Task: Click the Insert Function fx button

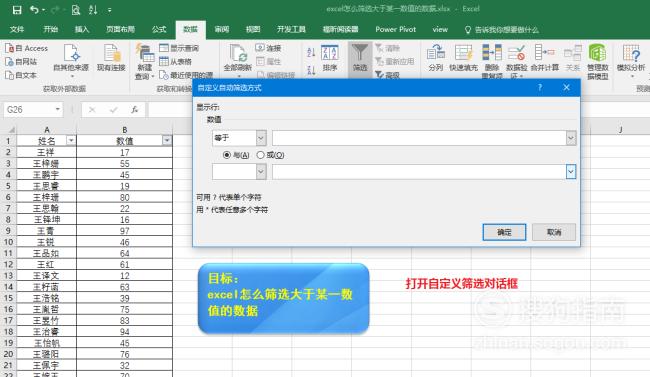Action: click(135, 109)
